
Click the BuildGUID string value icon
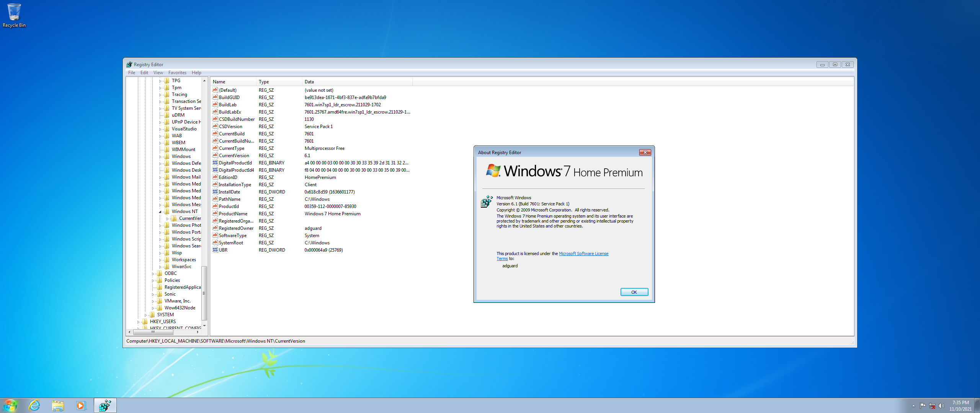(215, 97)
